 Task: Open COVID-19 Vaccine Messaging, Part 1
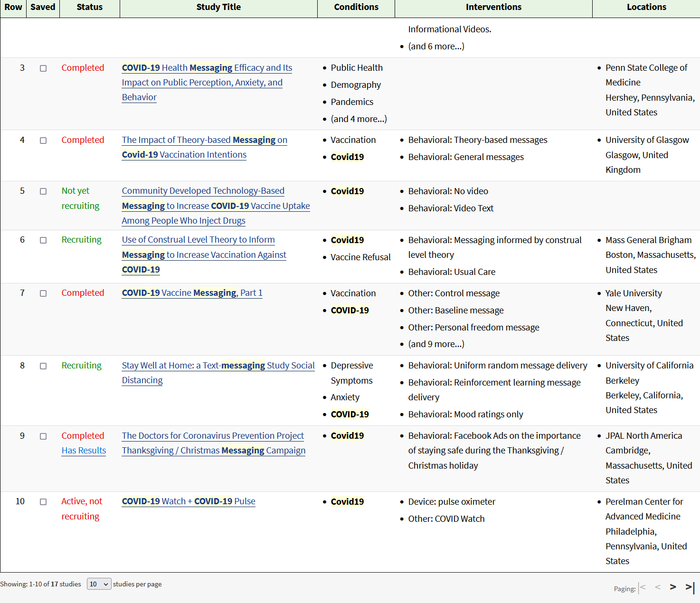tap(192, 293)
